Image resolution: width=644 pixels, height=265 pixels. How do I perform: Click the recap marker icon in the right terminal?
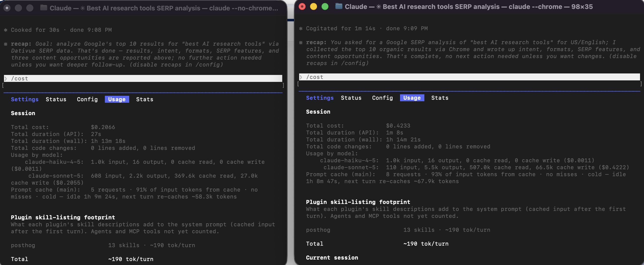pyautogui.click(x=301, y=42)
